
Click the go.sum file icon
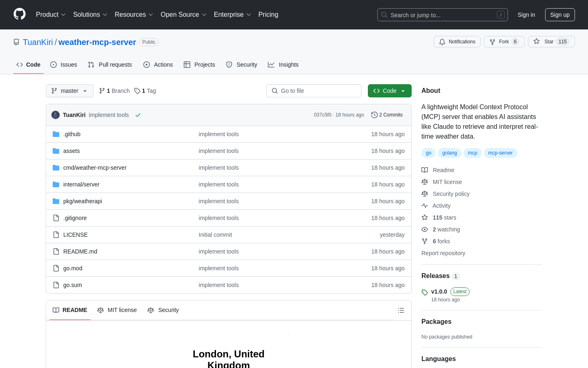click(56, 285)
